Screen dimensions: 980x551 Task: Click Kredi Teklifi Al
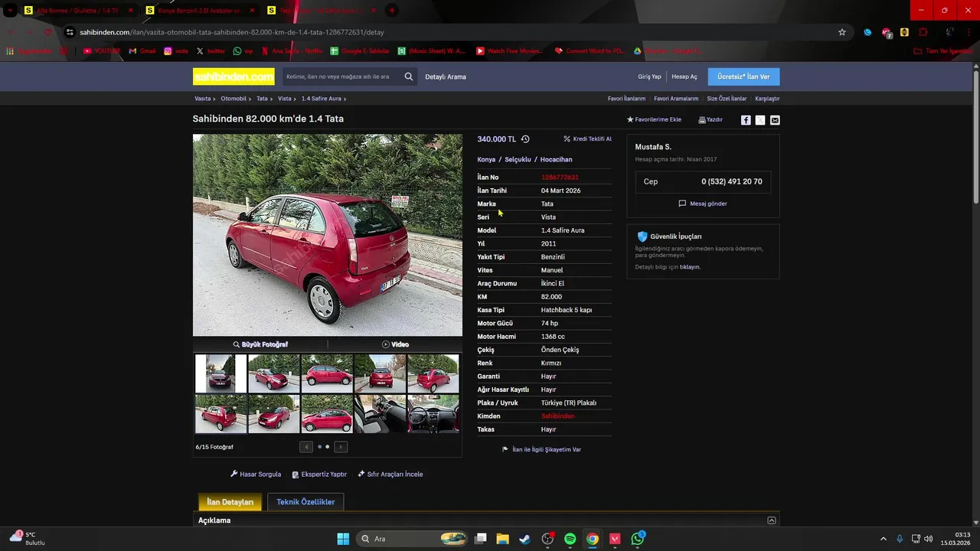point(587,139)
